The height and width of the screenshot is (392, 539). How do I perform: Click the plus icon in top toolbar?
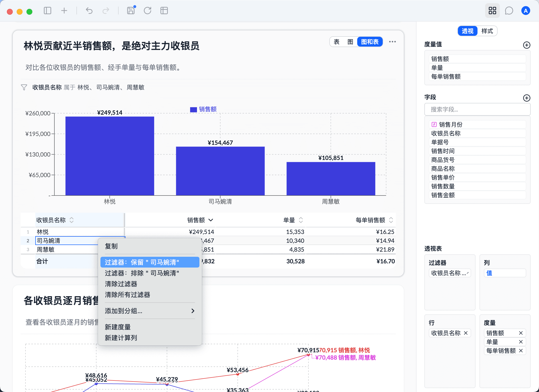pos(64,11)
